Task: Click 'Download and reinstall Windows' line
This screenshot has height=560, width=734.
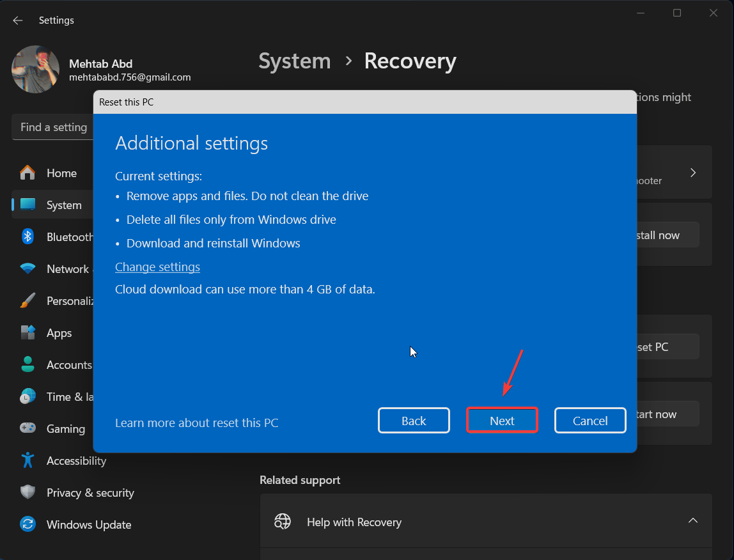Action: (213, 244)
